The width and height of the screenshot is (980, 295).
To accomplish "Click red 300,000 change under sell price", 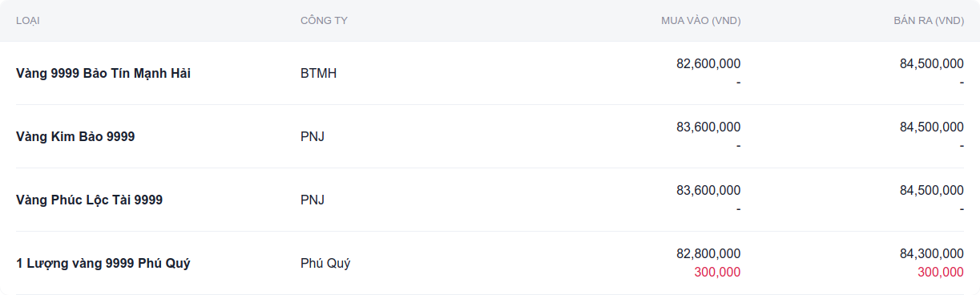I will 941,273.
